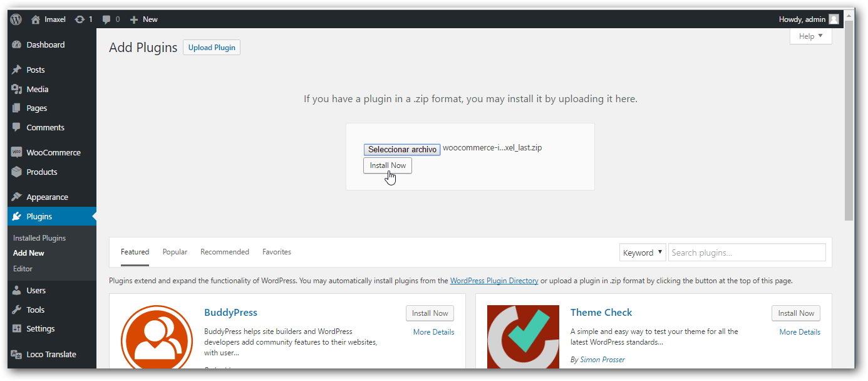The image size is (868, 381).
Task: Click the Posts pushpin icon
Action: click(17, 70)
